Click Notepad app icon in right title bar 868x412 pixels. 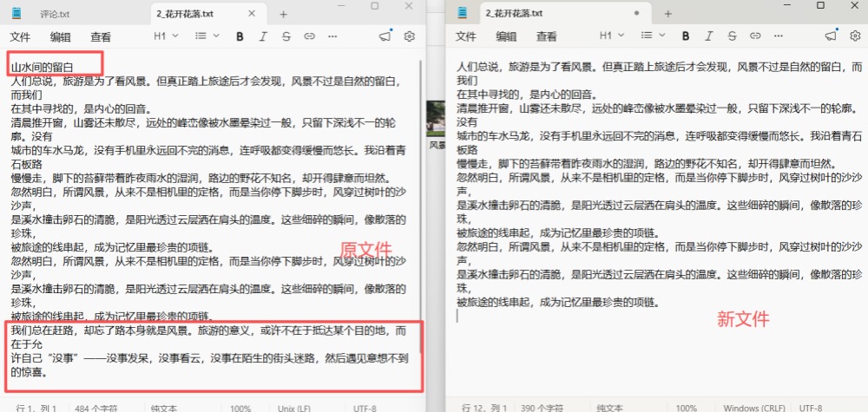(x=464, y=13)
